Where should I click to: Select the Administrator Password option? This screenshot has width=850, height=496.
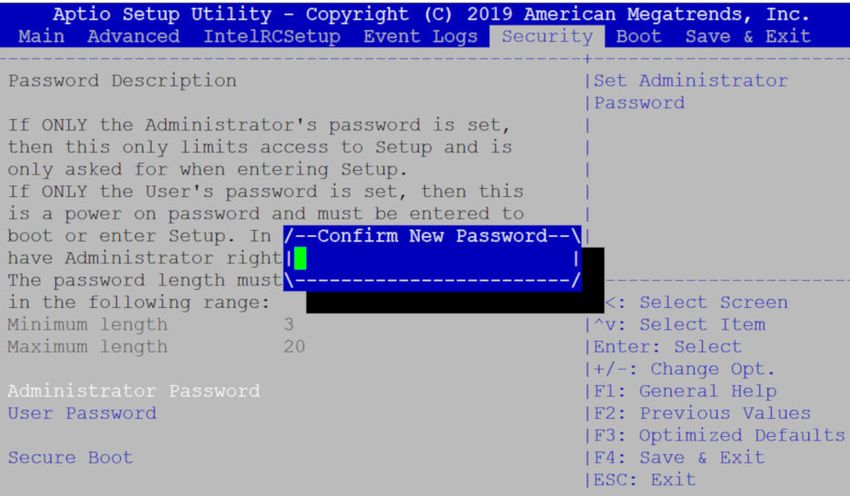coord(134,391)
